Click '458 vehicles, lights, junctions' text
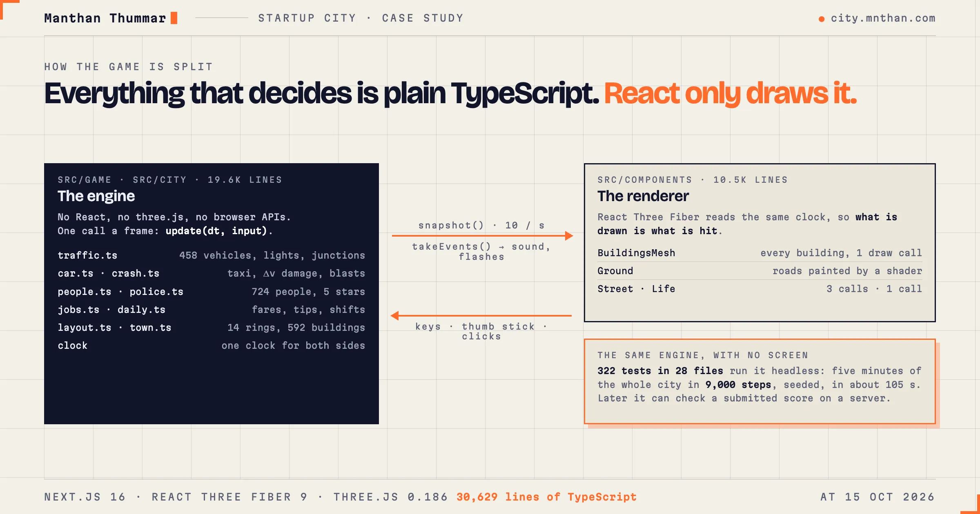 click(x=272, y=255)
